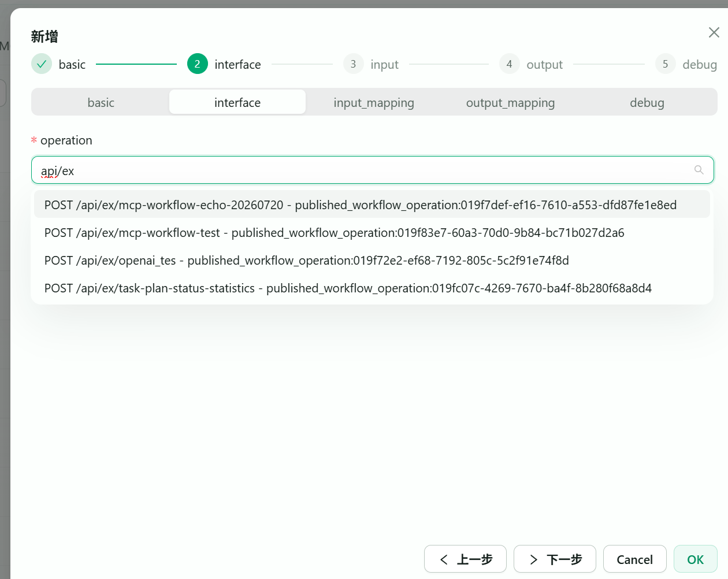
Task: Click the 新增 dialog title
Action: pos(44,36)
